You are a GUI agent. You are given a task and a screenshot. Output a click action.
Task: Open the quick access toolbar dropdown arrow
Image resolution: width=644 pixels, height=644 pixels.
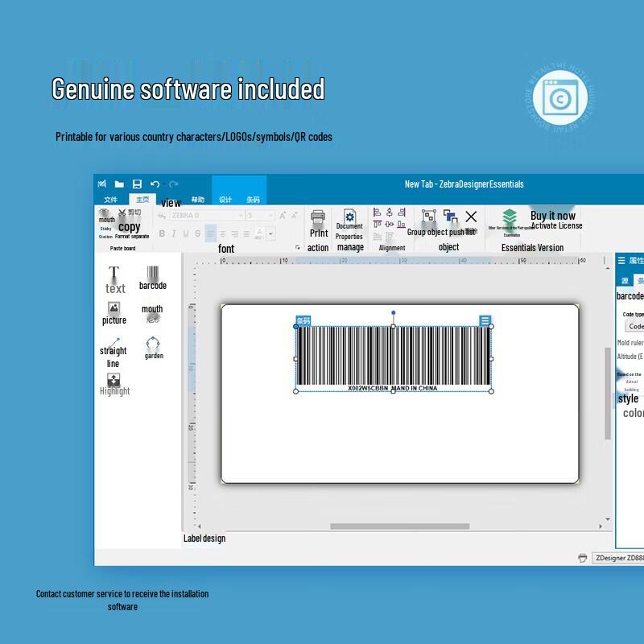(165, 184)
